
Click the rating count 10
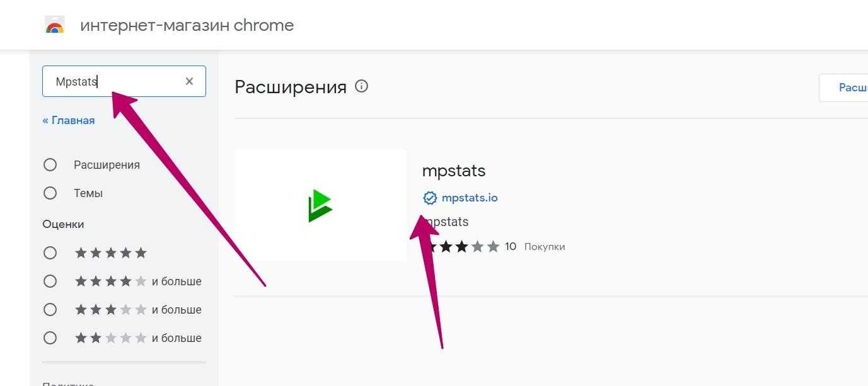tap(511, 247)
